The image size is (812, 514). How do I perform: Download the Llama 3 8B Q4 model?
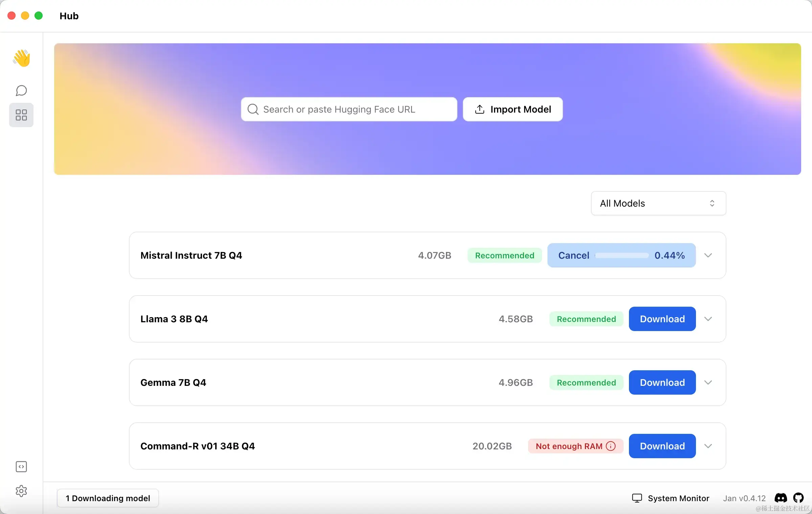[662, 319]
